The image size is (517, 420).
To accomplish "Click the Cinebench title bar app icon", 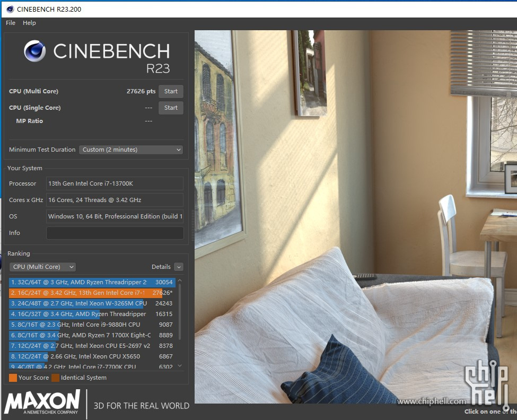I will pos(10,9).
